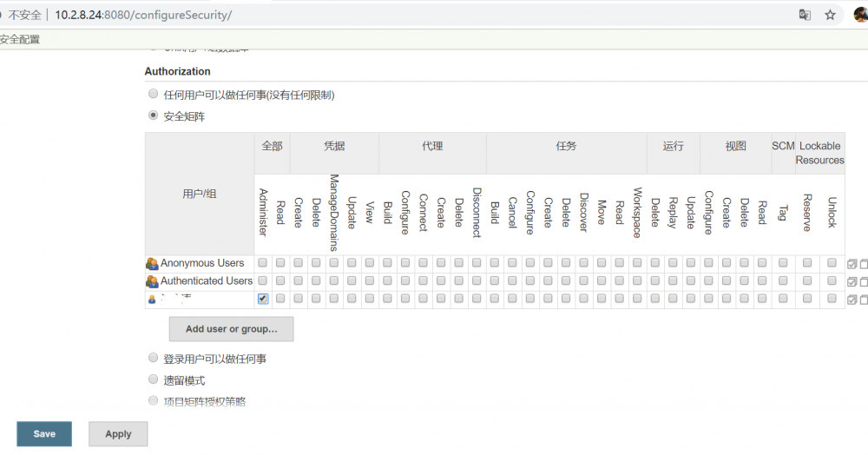This screenshot has height=455, width=868.
Task: Select the 项目矩阵授权策略 radio option
Action: pyautogui.click(x=154, y=400)
